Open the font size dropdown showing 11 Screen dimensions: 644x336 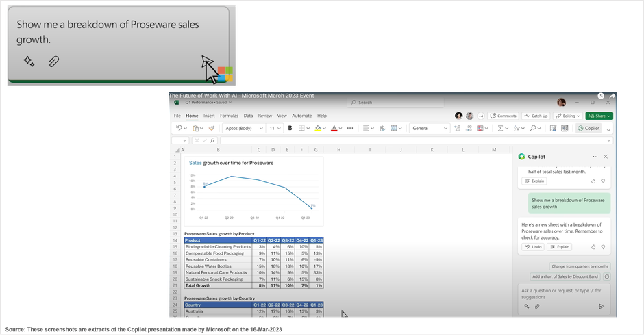pos(275,129)
